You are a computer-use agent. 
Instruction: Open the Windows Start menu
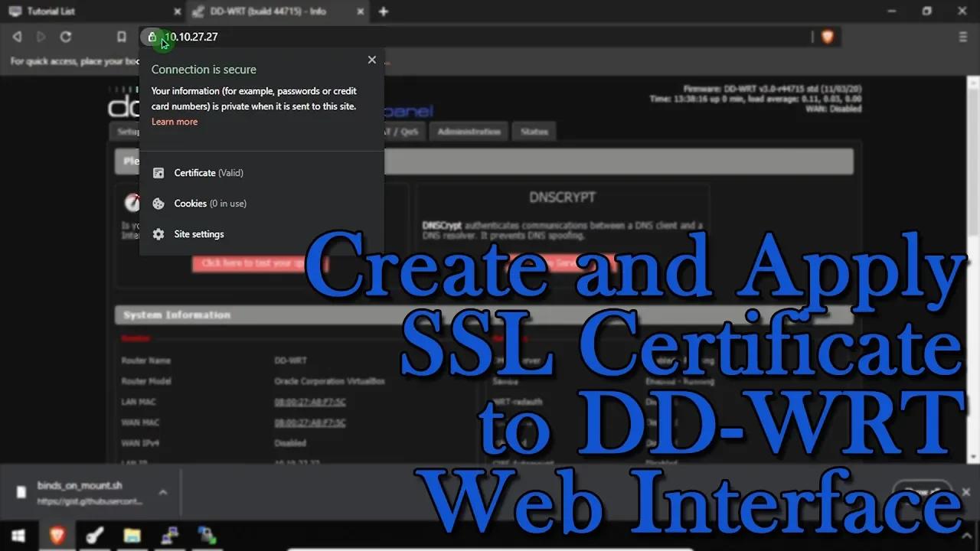click(x=18, y=535)
